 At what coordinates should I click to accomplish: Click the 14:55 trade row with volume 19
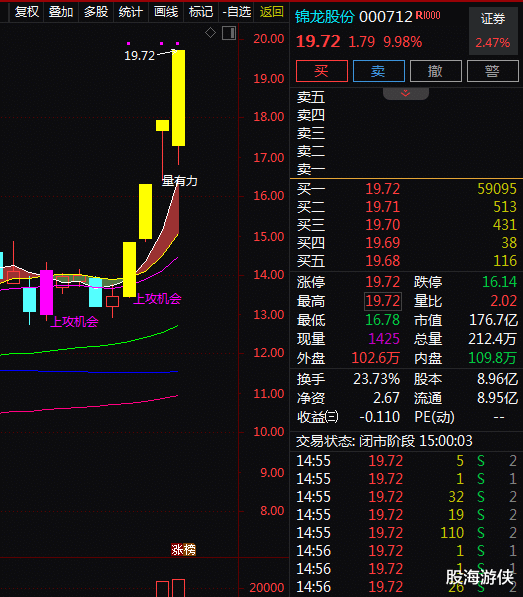pos(406,515)
